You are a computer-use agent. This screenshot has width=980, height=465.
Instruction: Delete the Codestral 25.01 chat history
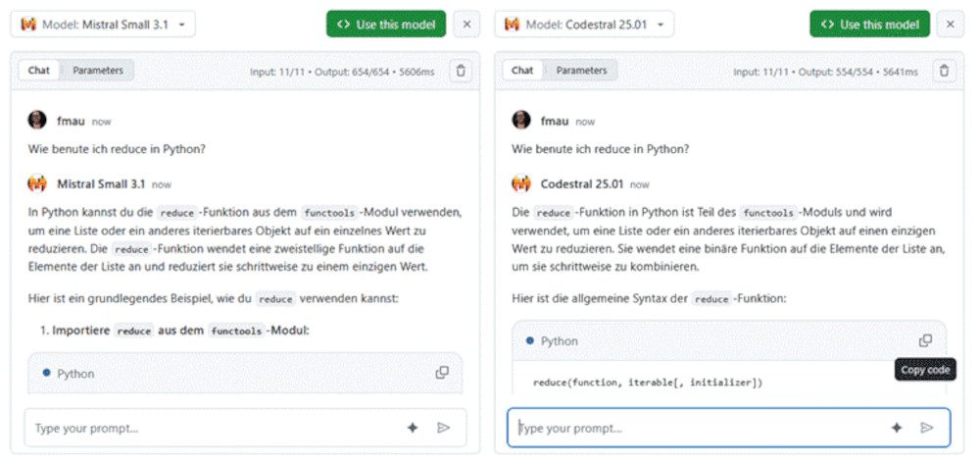[x=944, y=71]
